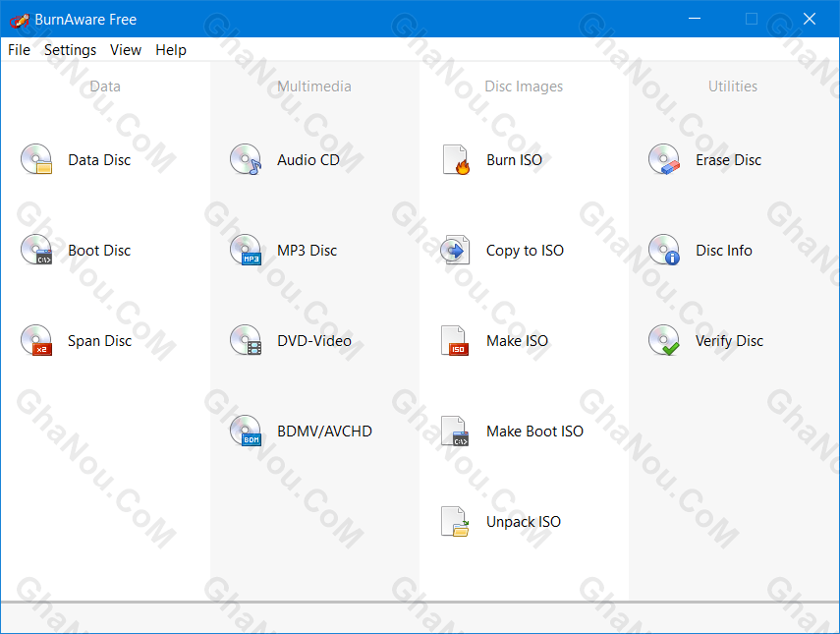This screenshot has height=634, width=840.
Task: Open the File menu
Action: 20,50
